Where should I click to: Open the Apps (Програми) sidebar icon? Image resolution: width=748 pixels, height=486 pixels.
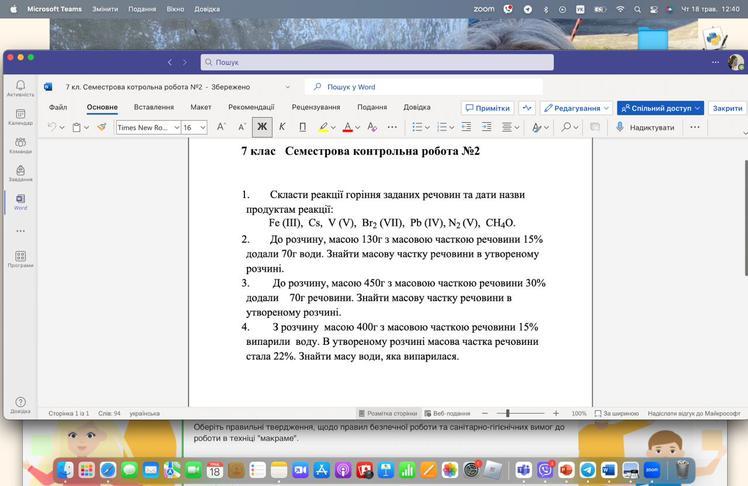click(20, 259)
